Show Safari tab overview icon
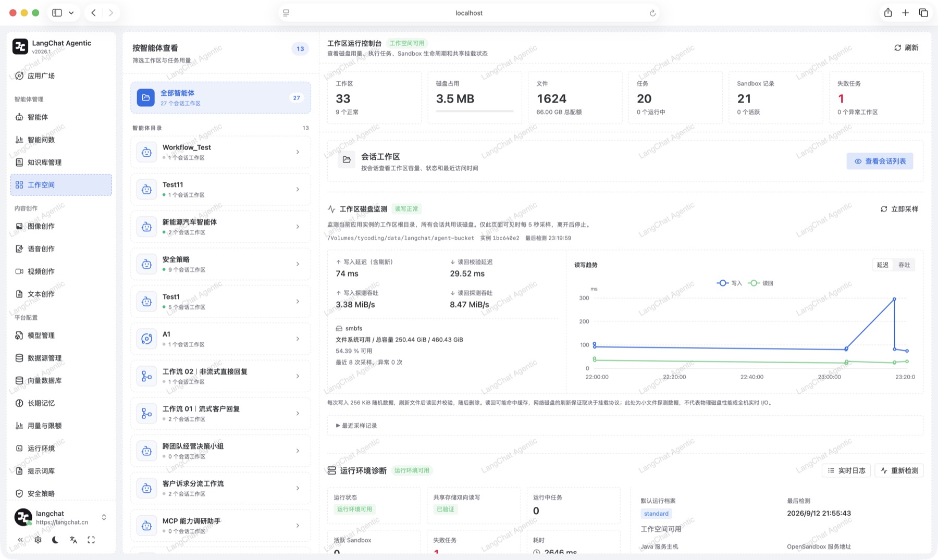The image size is (938, 560). (x=923, y=13)
